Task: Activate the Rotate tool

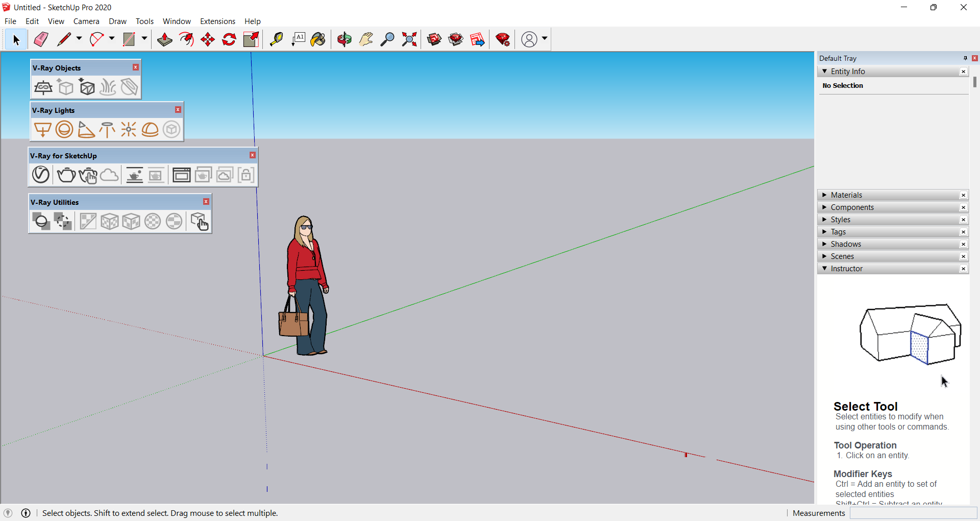Action: coord(229,39)
